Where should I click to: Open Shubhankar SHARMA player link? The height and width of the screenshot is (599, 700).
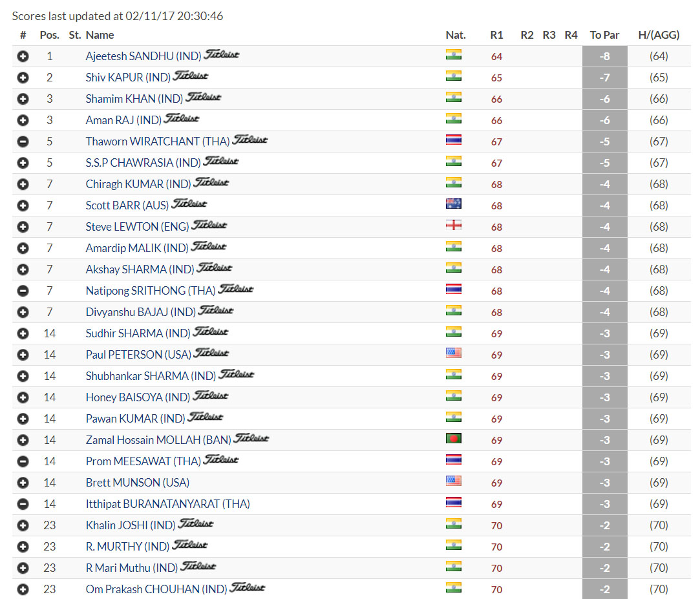tap(151, 376)
